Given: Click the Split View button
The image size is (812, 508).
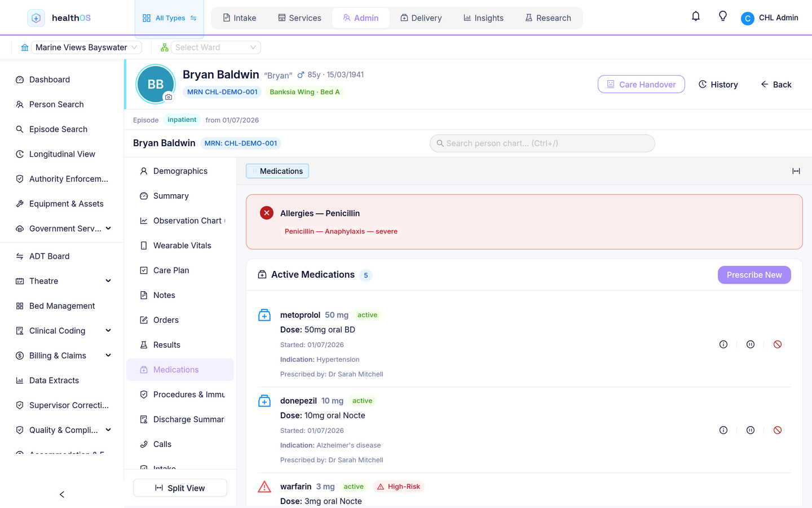Looking at the screenshot, I should coord(180,488).
